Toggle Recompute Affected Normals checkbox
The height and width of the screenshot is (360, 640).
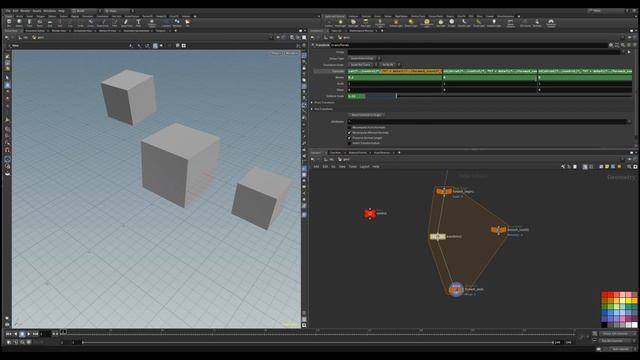349,133
